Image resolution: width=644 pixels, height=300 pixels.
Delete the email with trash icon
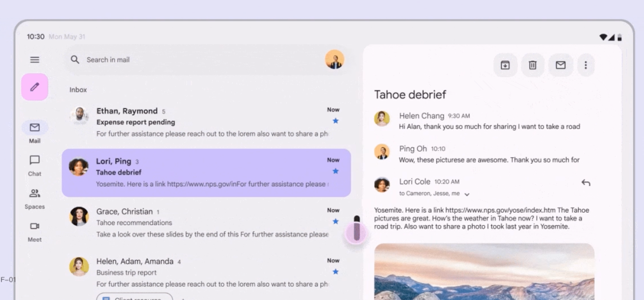(x=533, y=65)
